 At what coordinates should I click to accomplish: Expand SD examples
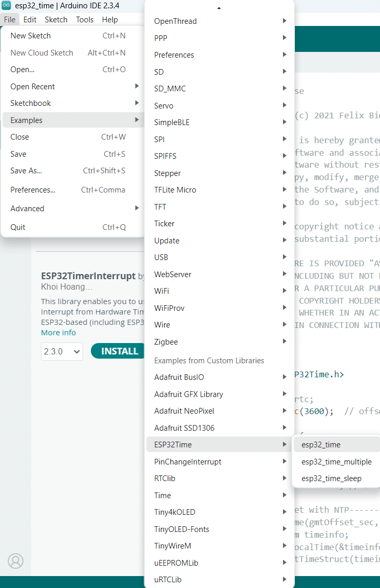(219, 72)
